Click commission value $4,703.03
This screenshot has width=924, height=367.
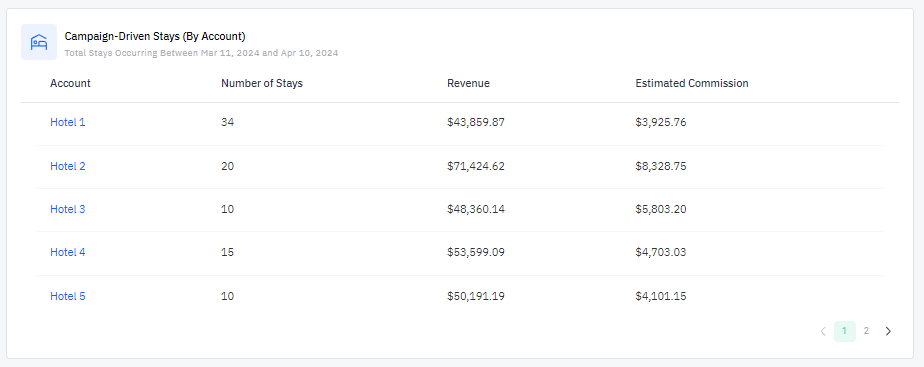[661, 252]
